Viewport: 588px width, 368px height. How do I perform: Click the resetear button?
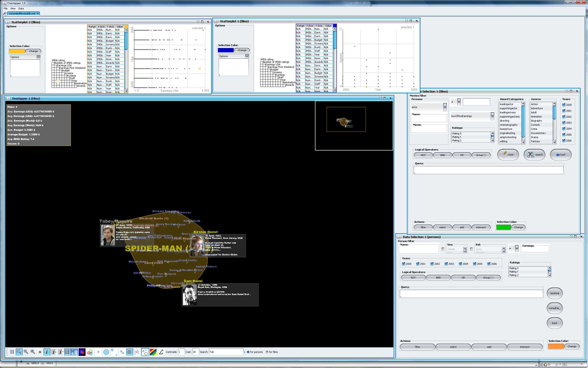tap(555, 293)
